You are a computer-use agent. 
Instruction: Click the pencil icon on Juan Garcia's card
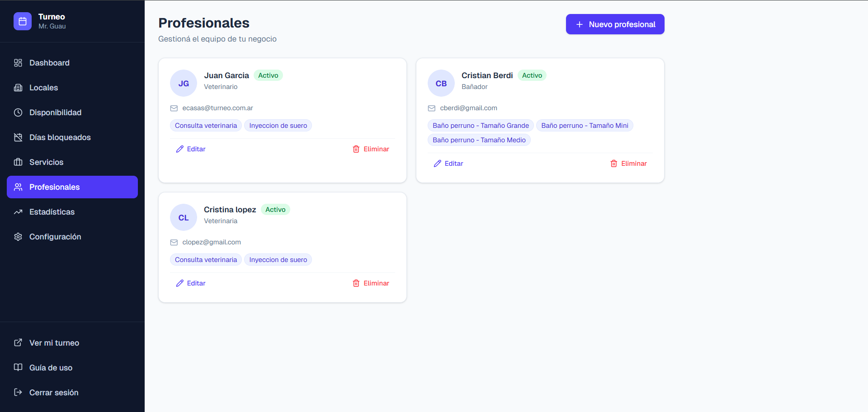(x=180, y=149)
